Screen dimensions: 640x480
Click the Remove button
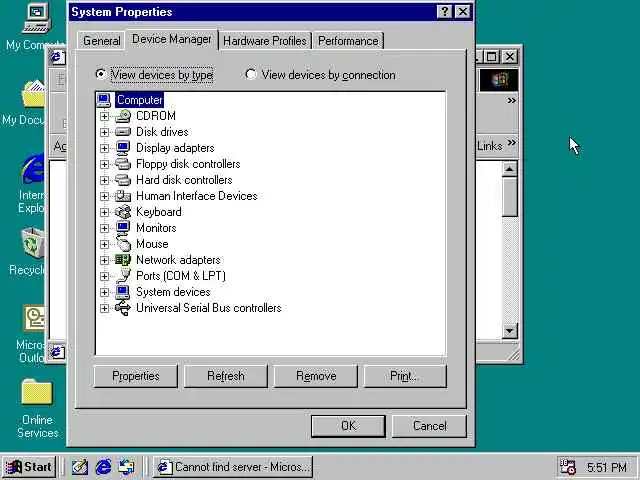coord(316,376)
